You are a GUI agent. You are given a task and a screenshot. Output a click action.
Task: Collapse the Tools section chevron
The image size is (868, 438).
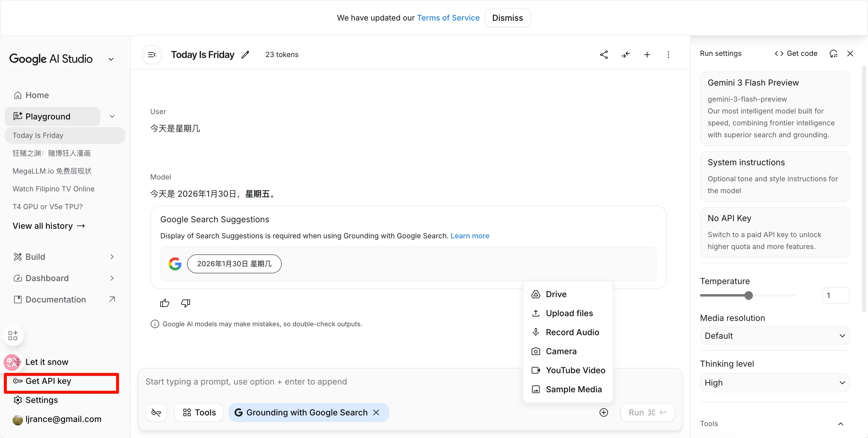[x=840, y=424]
